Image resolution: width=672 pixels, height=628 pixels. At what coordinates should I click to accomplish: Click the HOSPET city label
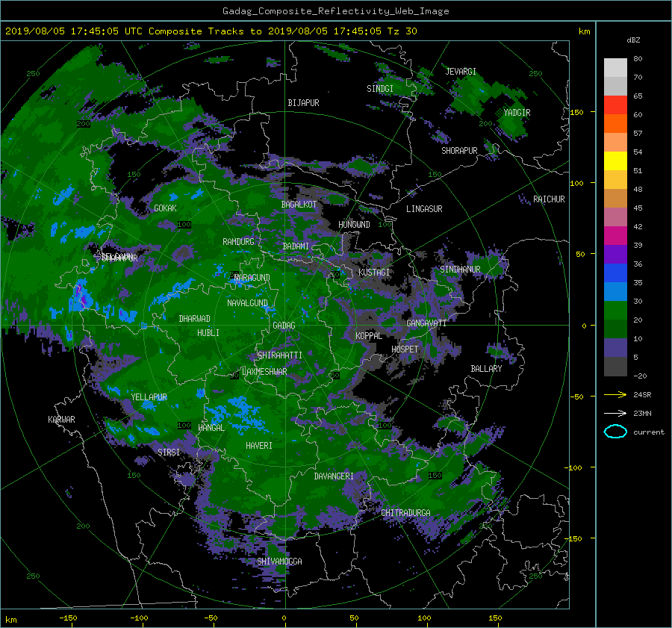405,349
